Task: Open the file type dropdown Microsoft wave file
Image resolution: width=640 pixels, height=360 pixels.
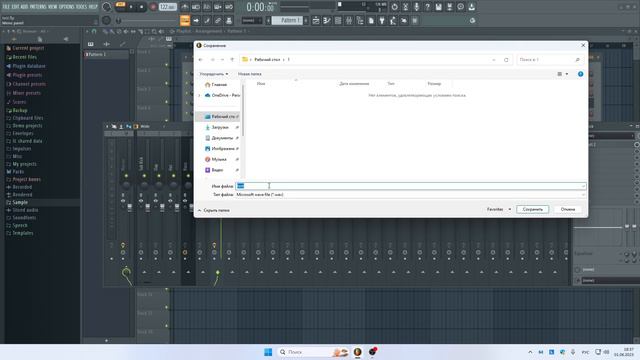Action: click(x=410, y=195)
